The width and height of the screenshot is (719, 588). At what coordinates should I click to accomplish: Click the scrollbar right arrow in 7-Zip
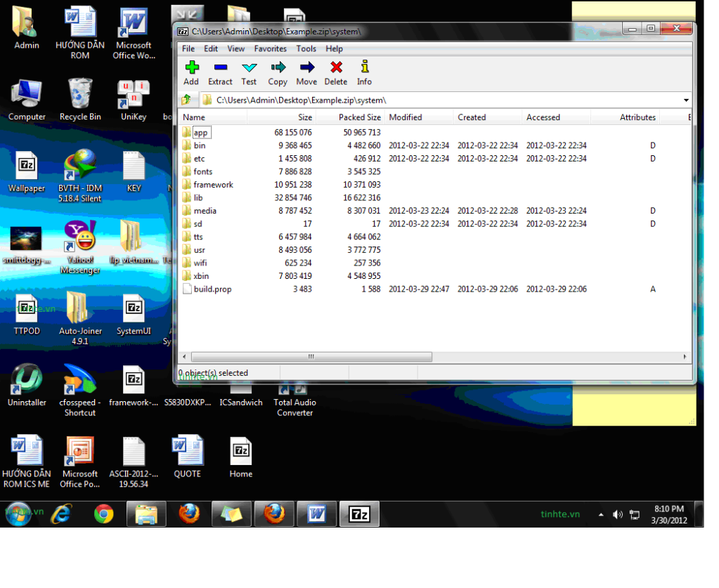click(685, 357)
